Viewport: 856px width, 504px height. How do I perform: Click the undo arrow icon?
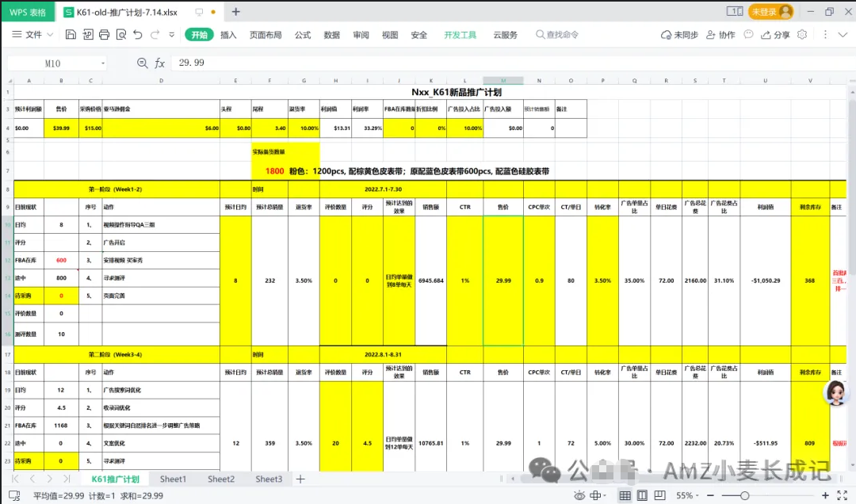(x=138, y=35)
